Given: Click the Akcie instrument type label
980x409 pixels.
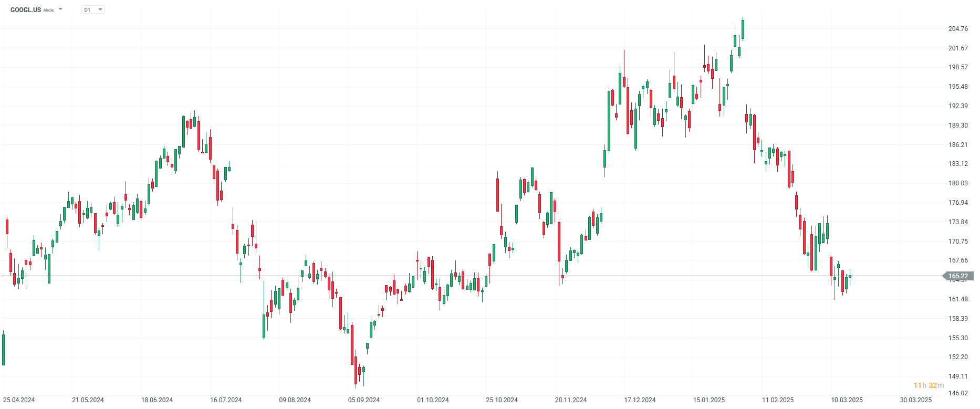Looking at the screenshot, I should tap(48, 10).
